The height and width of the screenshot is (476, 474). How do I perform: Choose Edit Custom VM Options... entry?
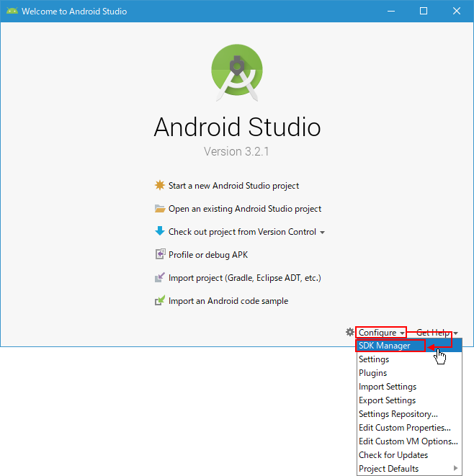click(409, 441)
